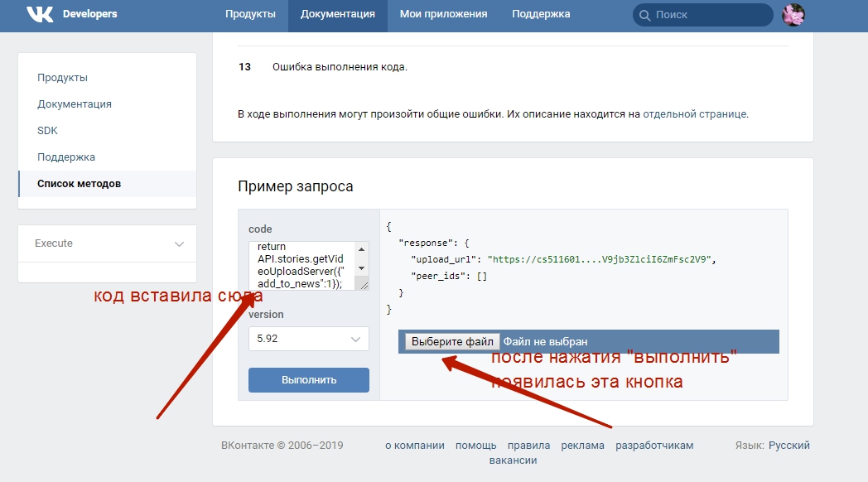The width and height of the screenshot is (868, 482).
Task: Click the VK logo icon
Action: click(40, 14)
